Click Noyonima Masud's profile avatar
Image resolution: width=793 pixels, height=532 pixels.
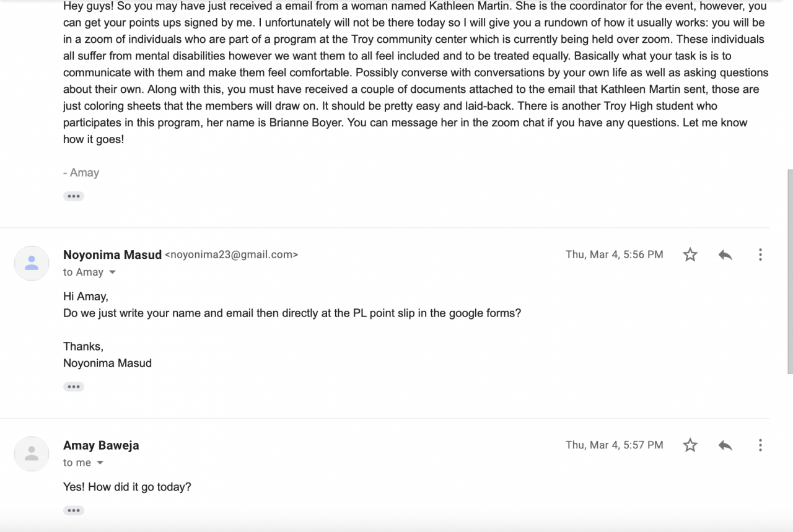point(32,263)
